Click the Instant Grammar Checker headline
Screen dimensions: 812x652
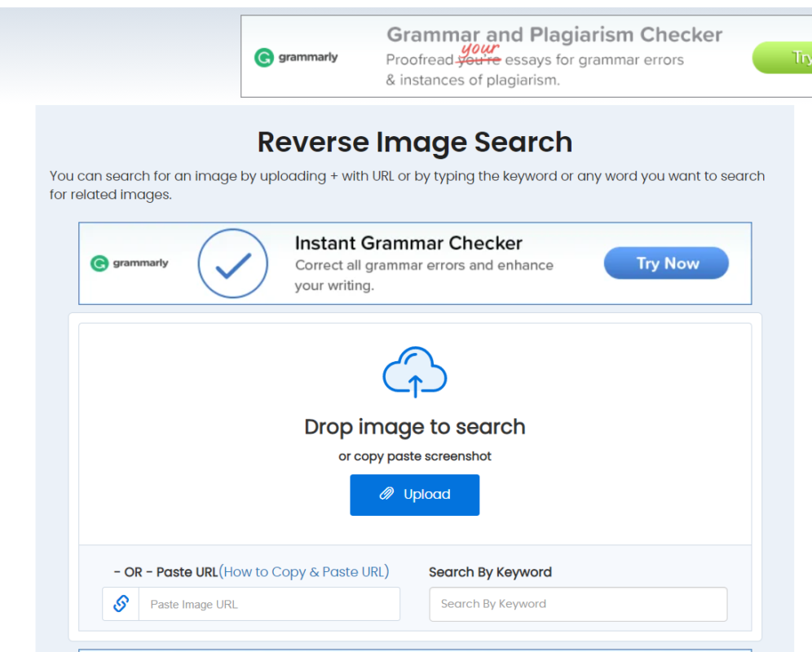[x=408, y=243]
